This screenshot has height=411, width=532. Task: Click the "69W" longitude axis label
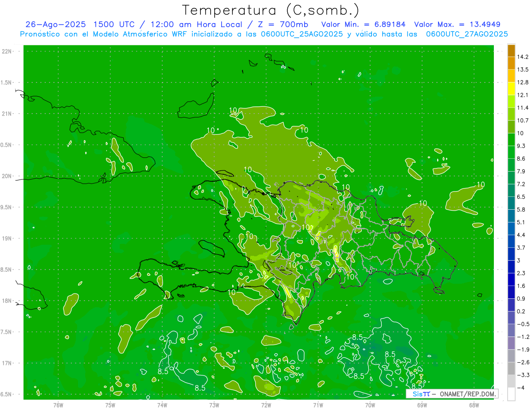pos(422,405)
